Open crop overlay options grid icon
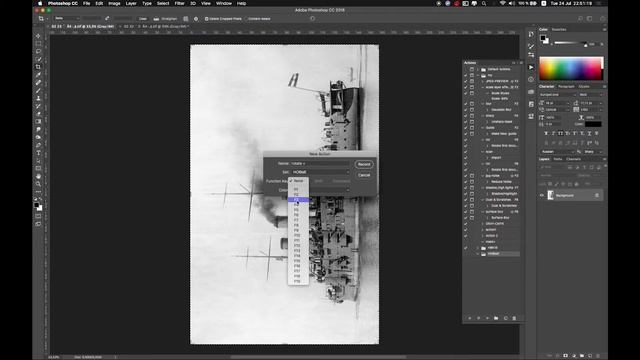Screen dimensions: 640x360 point(186,19)
